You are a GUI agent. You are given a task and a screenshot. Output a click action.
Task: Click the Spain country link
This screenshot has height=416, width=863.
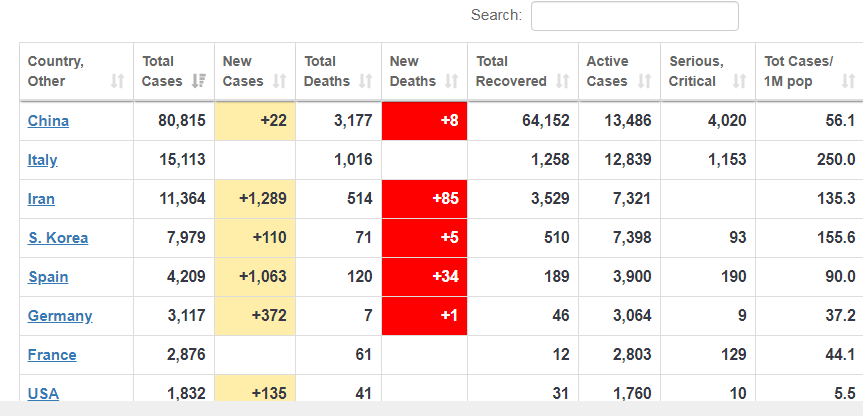pyautogui.click(x=48, y=277)
